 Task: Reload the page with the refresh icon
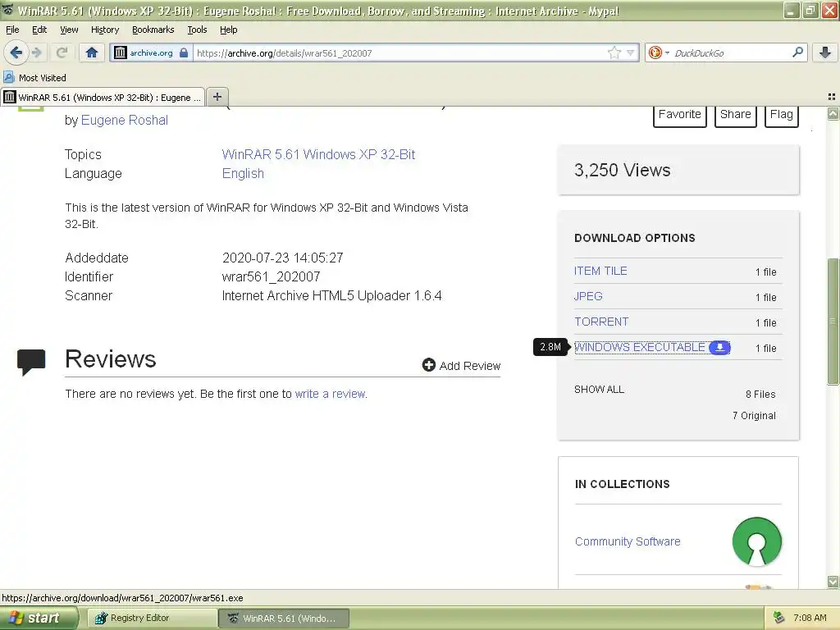62,52
